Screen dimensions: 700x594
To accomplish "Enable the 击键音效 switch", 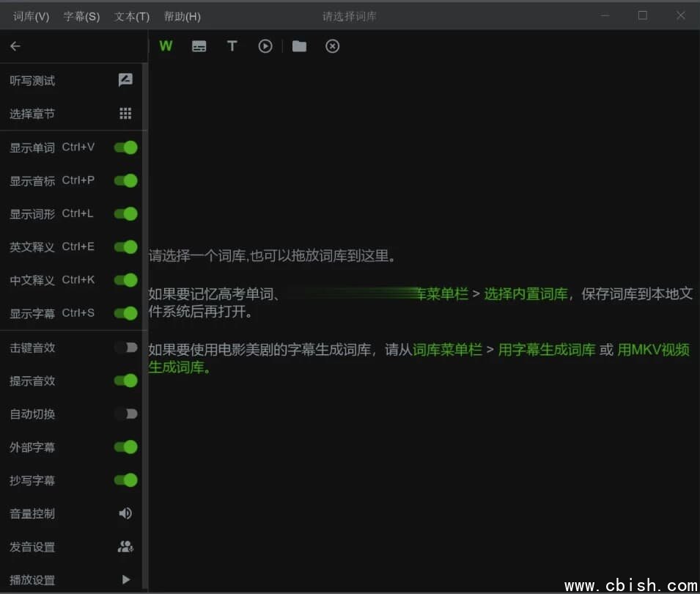I will coord(125,347).
